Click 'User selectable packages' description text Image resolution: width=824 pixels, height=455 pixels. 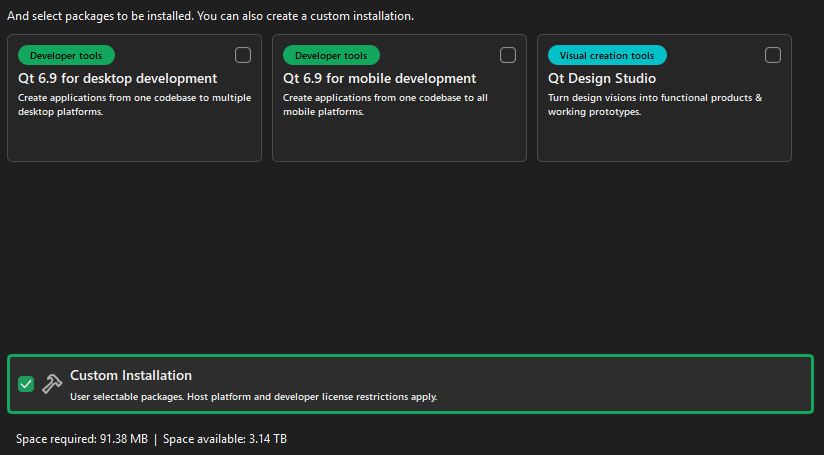point(253,397)
